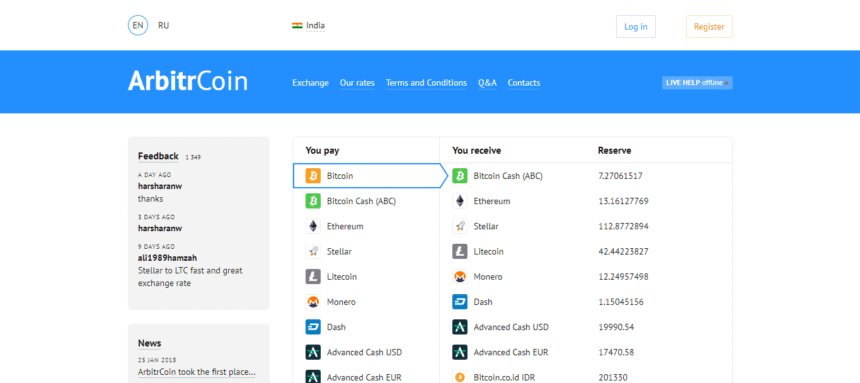Select Stellar text under You pay
860x383 pixels.
[339, 252]
